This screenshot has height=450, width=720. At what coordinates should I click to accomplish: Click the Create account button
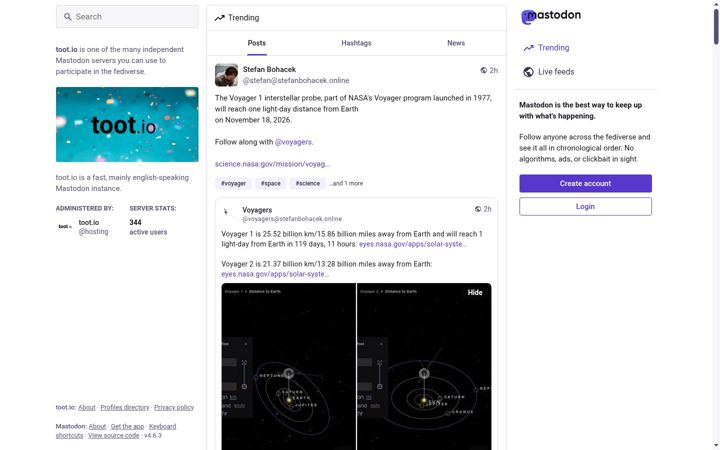pyautogui.click(x=585, y=183)
